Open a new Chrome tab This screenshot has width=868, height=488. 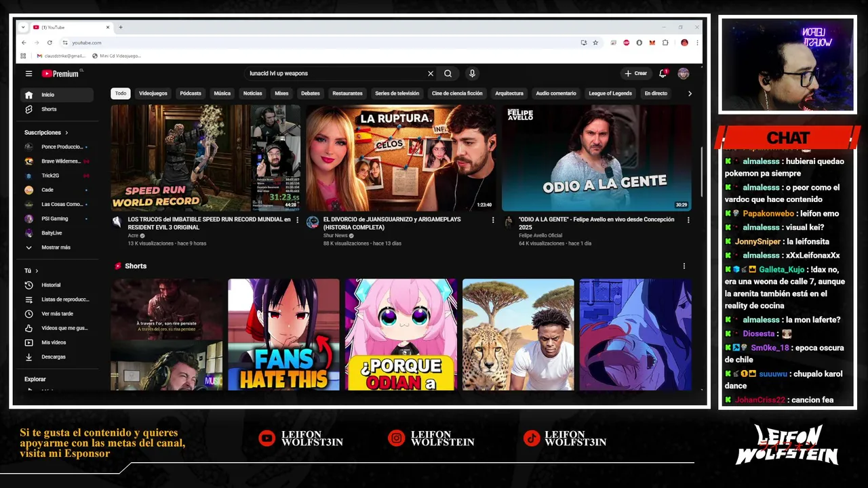click(121, 27)
